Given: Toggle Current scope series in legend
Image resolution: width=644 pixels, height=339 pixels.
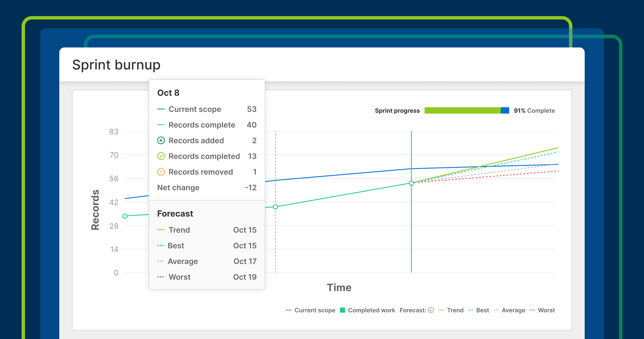Looking at the screenshot, I should click(315, 310).
